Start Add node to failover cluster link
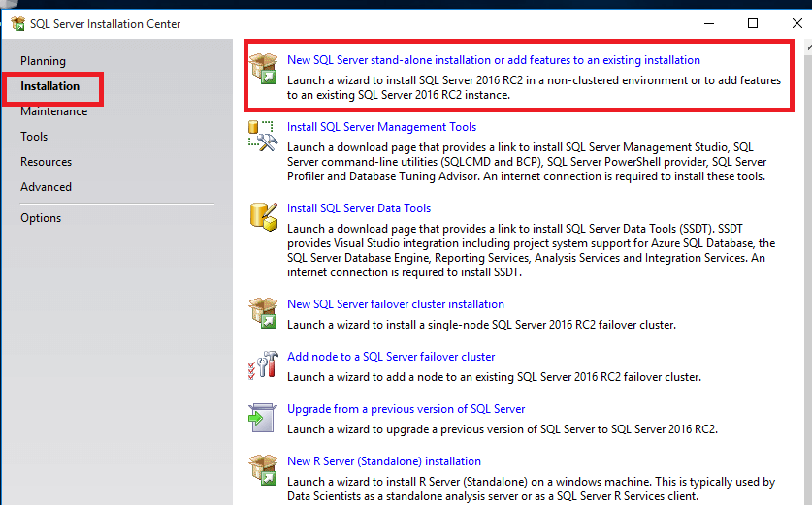Screen dimensions: 812x505 pyautogui.click(x=391, y=357)
